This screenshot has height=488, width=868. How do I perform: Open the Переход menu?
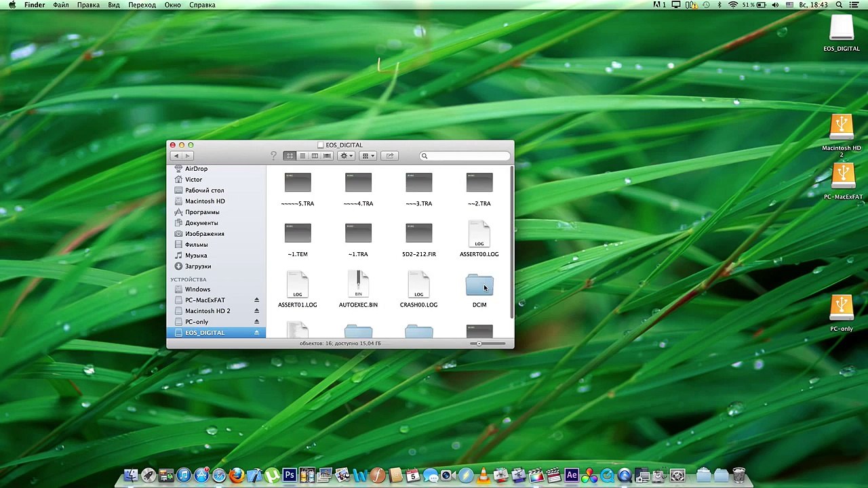[142, 5]
